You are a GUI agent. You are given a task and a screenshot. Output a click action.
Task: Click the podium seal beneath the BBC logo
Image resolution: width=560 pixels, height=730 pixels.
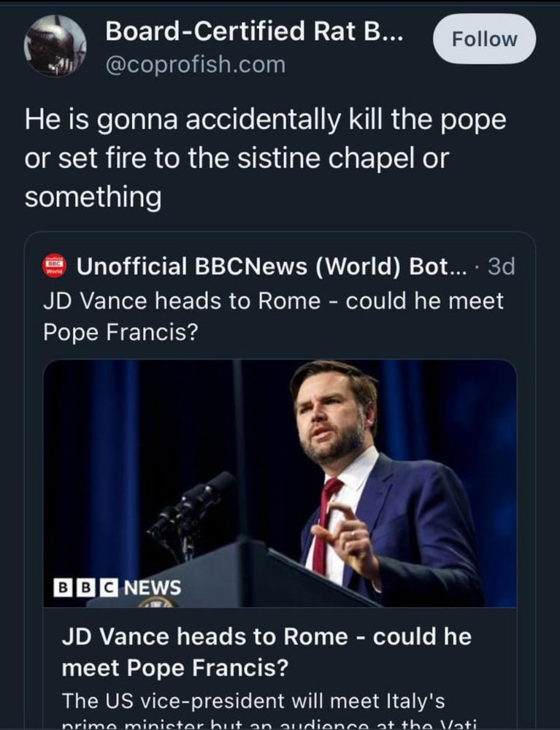[x=158, y=602]
